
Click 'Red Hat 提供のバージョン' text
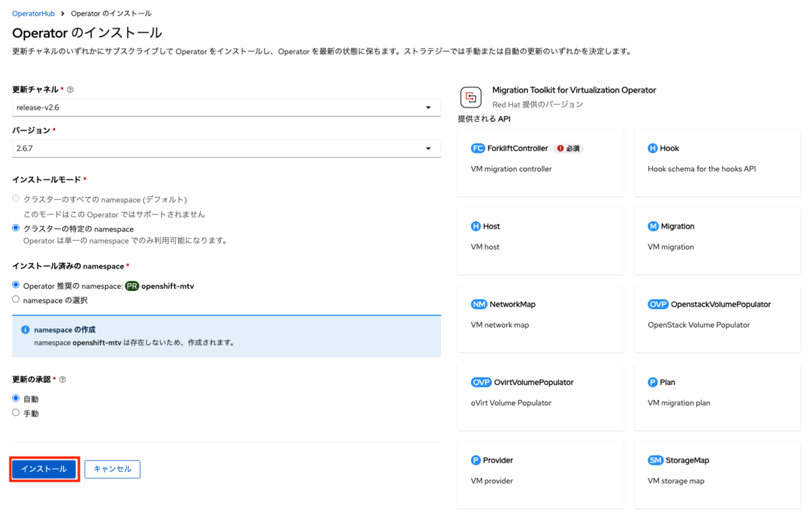(537, 104)
